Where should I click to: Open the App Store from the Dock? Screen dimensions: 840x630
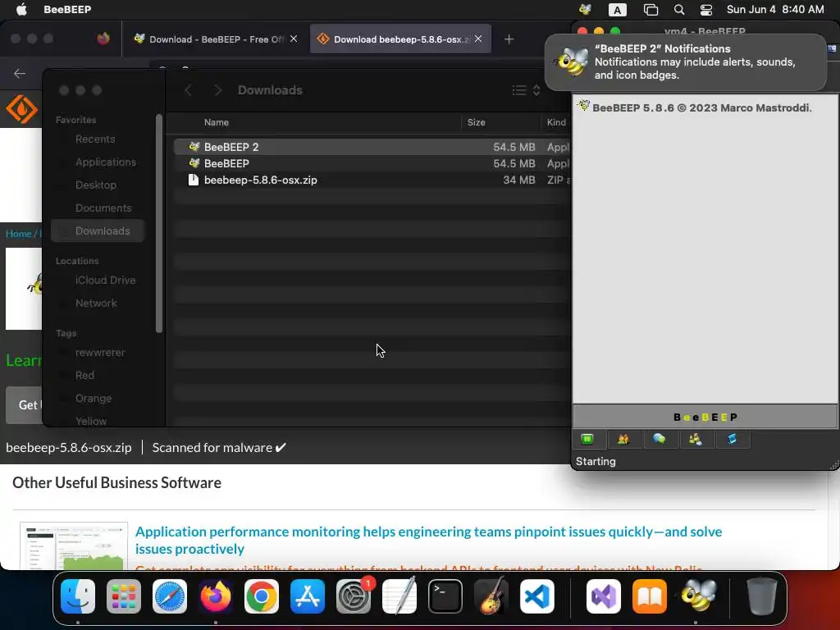[x=308, y=596]
